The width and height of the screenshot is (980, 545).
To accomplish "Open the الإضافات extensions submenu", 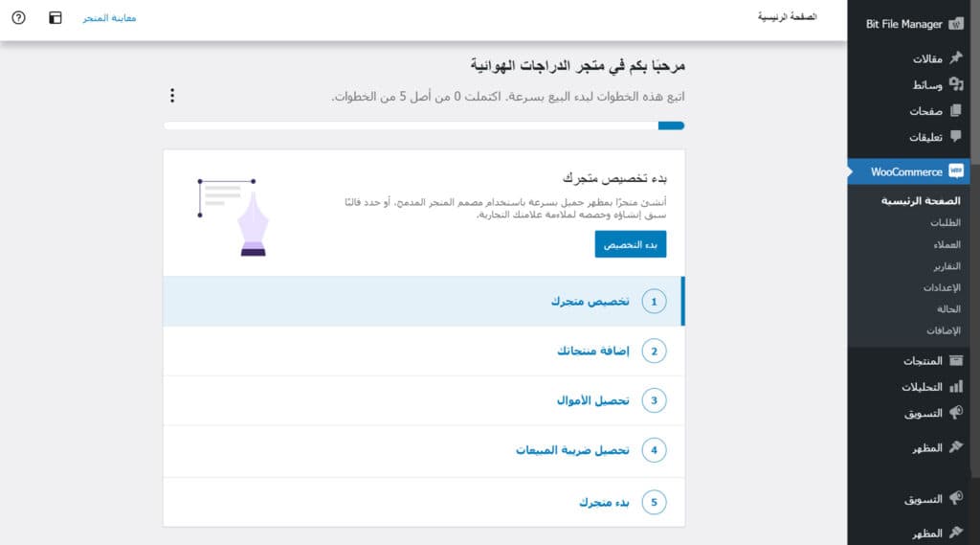I will (943, 330).
